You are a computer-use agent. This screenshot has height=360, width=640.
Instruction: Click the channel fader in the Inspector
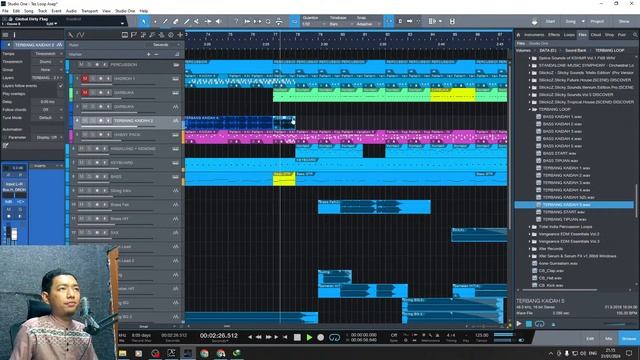[14, 234]
